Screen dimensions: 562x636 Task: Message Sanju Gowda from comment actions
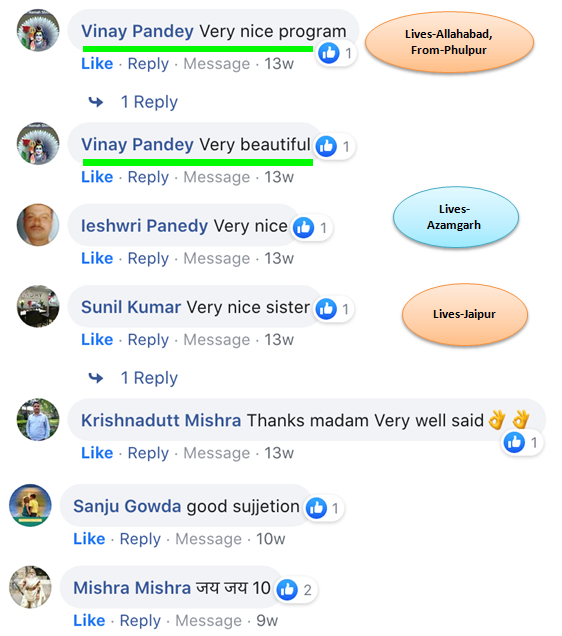pyautogui.click(x=208, y=539)
